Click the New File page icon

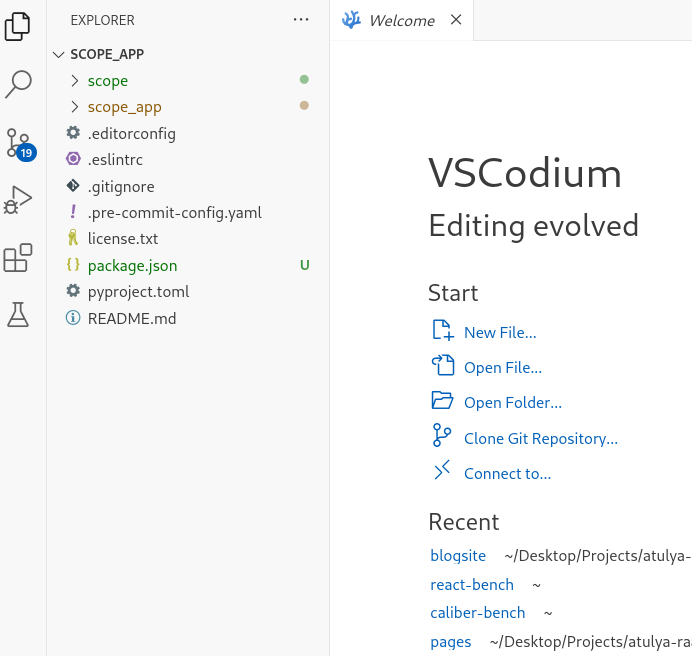(x=443, y=330)
